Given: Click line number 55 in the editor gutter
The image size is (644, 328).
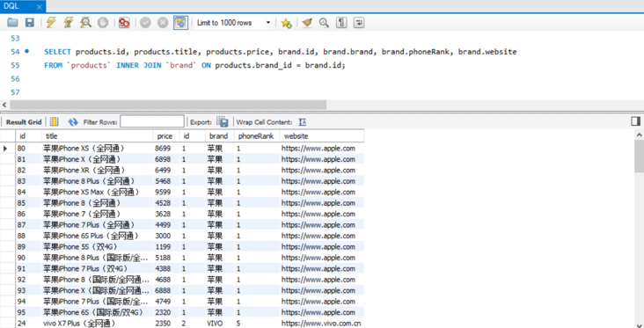Looking at the screenshot, I should click(15, 65).
